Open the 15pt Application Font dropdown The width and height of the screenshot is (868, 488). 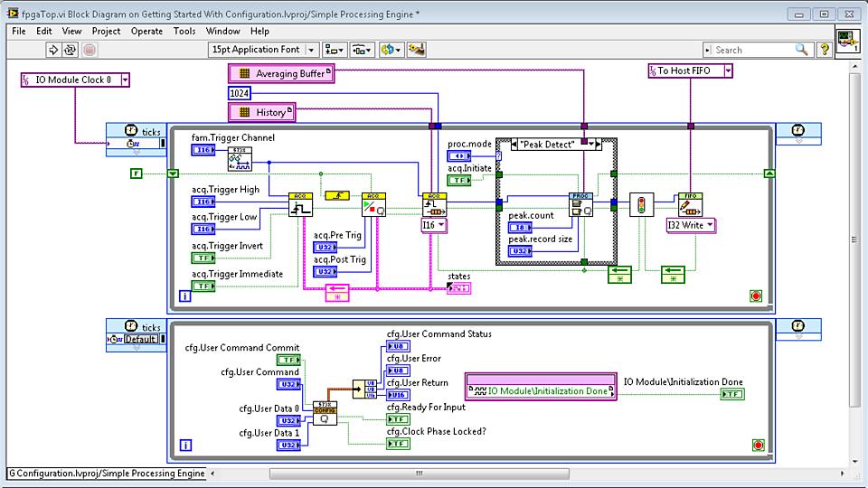point(263,50)
